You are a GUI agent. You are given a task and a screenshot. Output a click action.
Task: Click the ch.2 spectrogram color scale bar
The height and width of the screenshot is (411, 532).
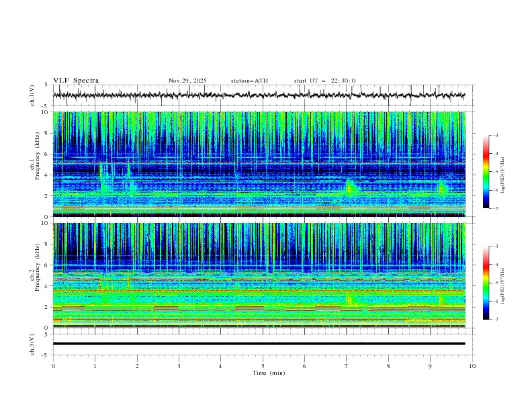(x=486, y=283)
